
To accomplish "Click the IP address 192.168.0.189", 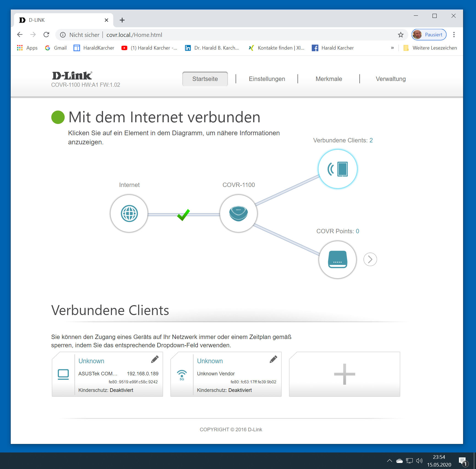I will (x=143, y=374).
